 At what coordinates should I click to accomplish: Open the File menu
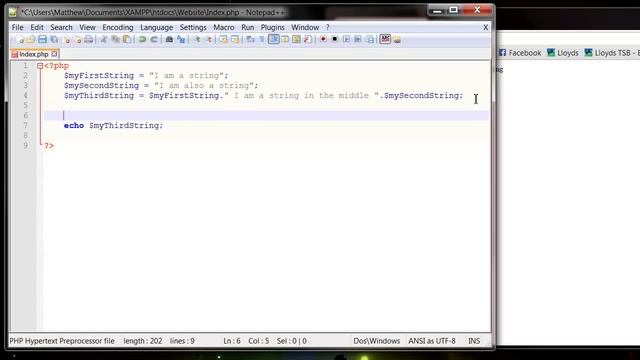tap(18, 27)
